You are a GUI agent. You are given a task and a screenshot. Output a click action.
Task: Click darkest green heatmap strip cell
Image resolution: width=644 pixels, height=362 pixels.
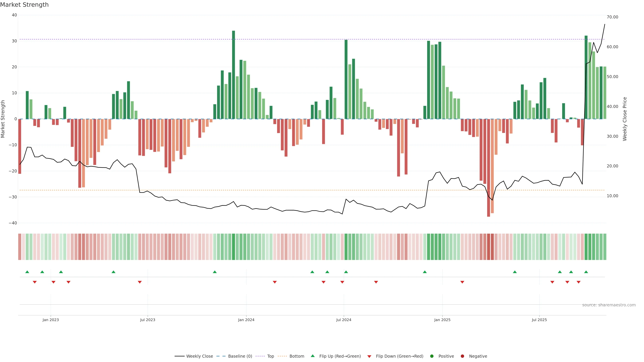233,247
